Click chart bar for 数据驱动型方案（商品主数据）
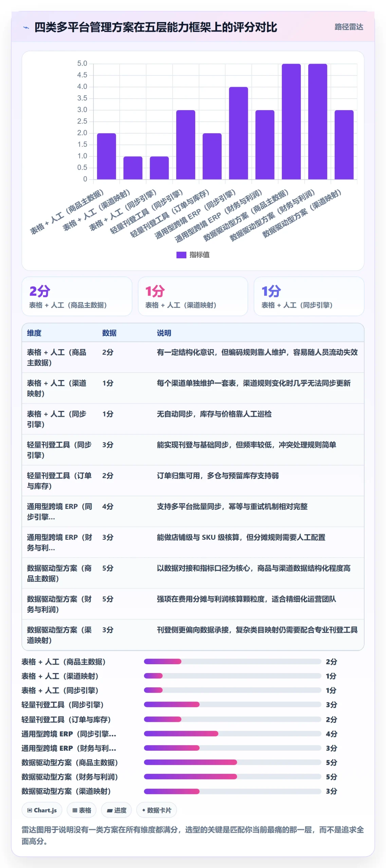The width and height of the screenshot is (386, 868). pyautogui.click(x=291, y=121)
